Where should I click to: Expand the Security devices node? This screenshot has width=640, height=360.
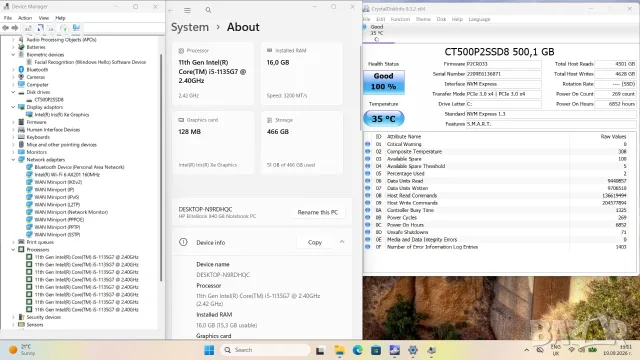click(13, 317)
